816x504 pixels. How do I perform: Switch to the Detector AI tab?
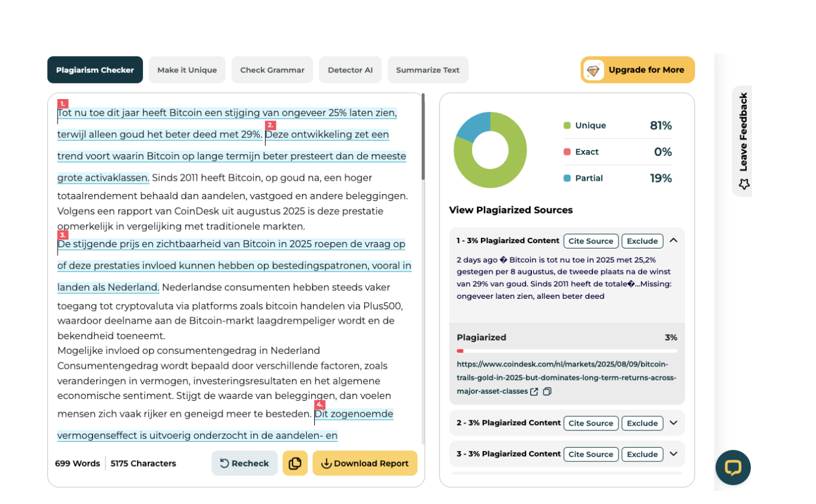coord(350,70)
